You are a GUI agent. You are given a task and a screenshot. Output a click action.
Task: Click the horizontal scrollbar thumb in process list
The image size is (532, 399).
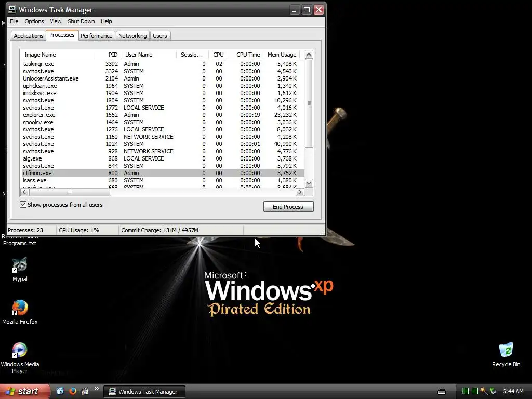point(70,192)
